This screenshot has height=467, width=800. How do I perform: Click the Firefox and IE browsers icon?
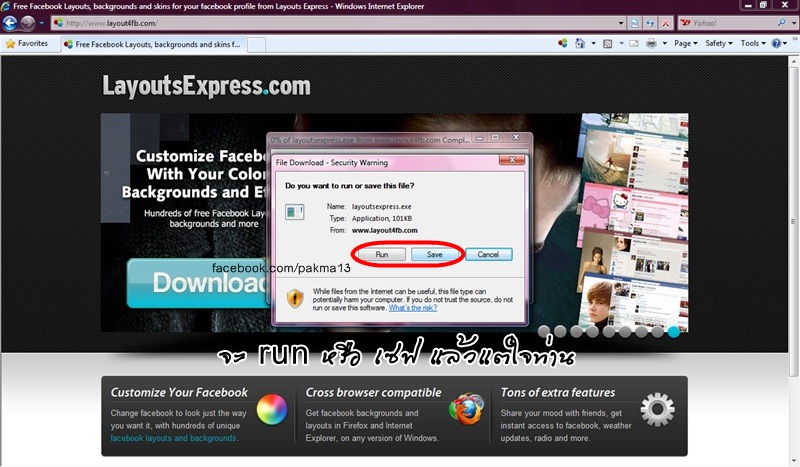466,409
